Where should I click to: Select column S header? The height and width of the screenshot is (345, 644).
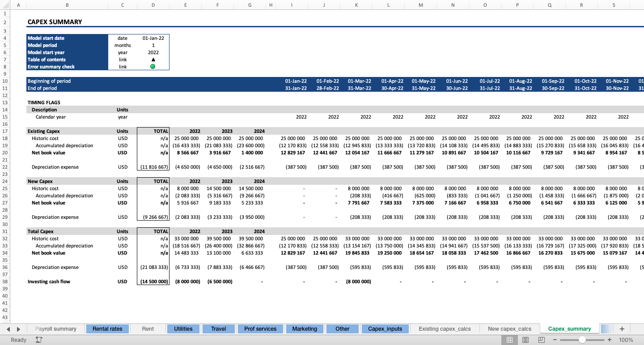coord(614,5)
